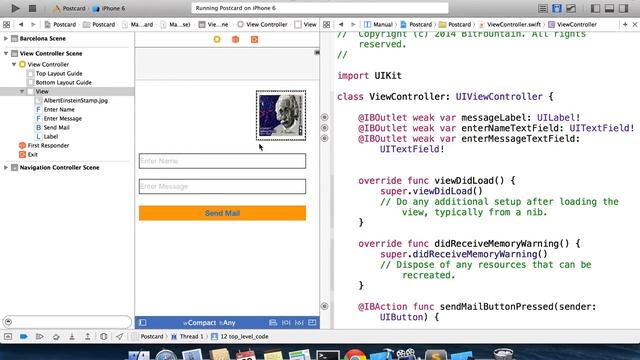
Task: Go back in storyboard editor history
Action: pos(21,24)
